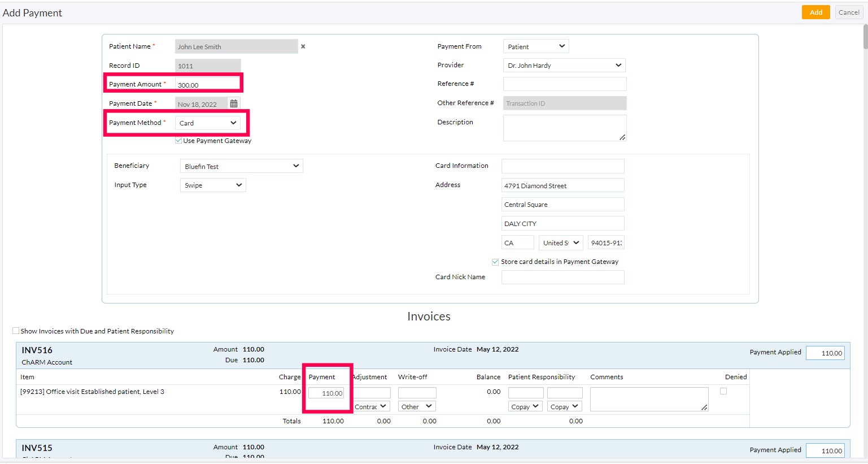Uncheck Store card details in Payment Gateway
The image size is (868, 464).
click(x=495, y=262)
